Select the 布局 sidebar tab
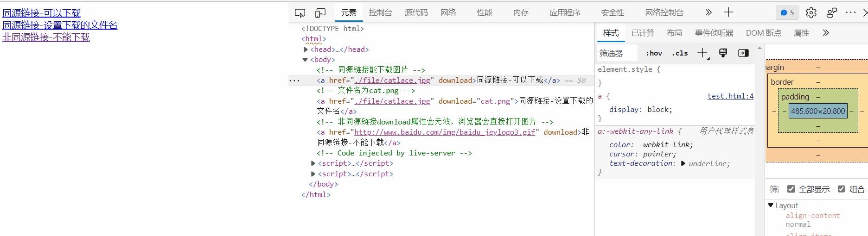Image resolution: width=868 pixels, height=236 pixels. 675,33
